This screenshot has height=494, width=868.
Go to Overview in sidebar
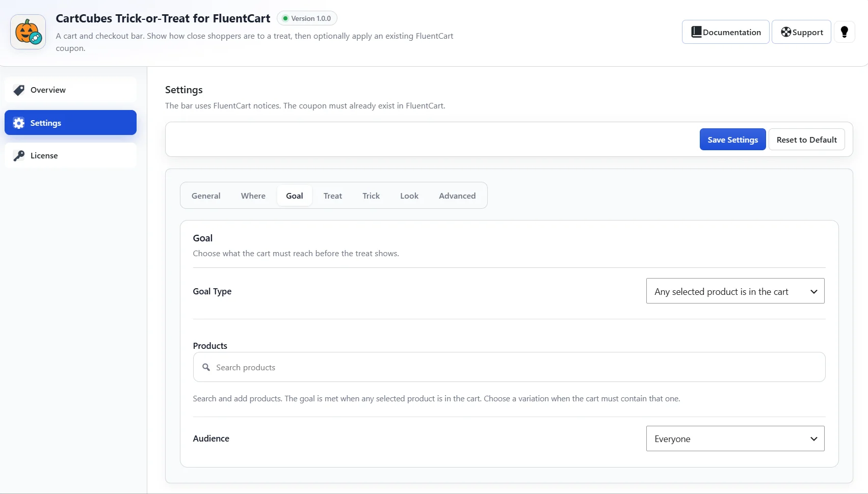pos(70,90)
